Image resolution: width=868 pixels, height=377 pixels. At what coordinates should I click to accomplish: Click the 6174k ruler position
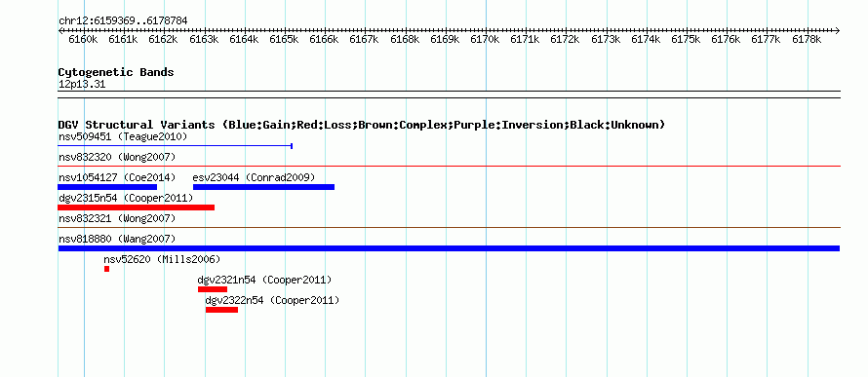point(646,39)
